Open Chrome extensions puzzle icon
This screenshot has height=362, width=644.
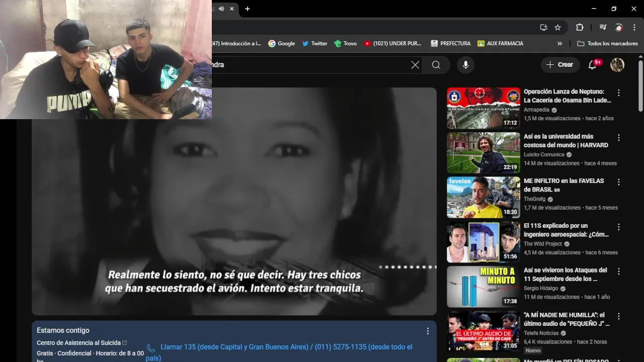pyautogui.click(x=580, y=28)
